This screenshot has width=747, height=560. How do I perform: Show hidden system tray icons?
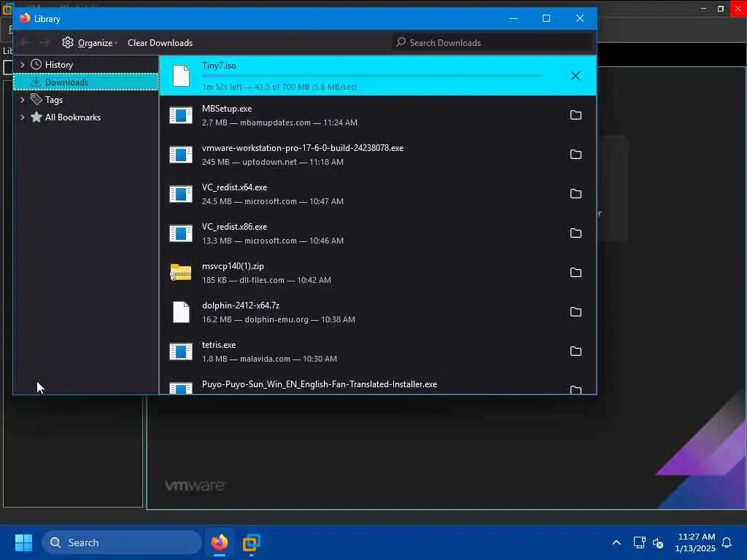click(x=616, y=542)
